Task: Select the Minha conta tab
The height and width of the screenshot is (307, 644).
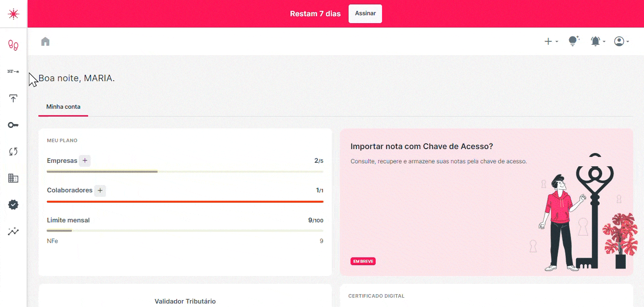Action: [x=63, y=107]
